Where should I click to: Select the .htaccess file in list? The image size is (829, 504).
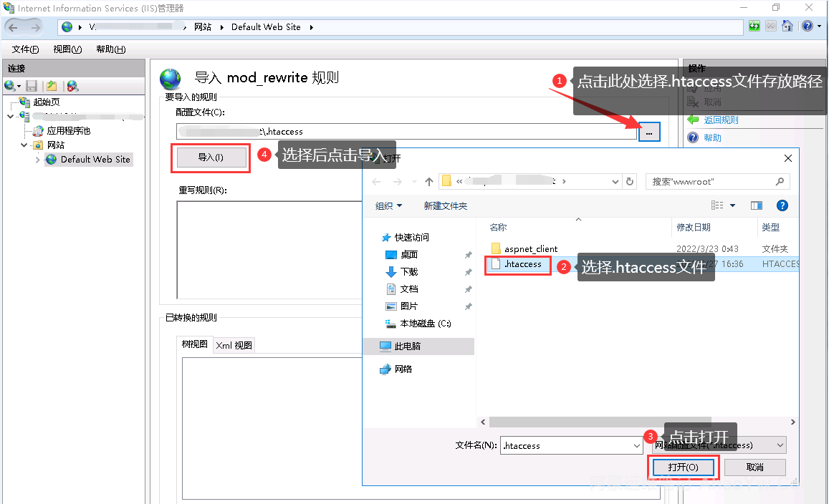click(x=522, y=264)
